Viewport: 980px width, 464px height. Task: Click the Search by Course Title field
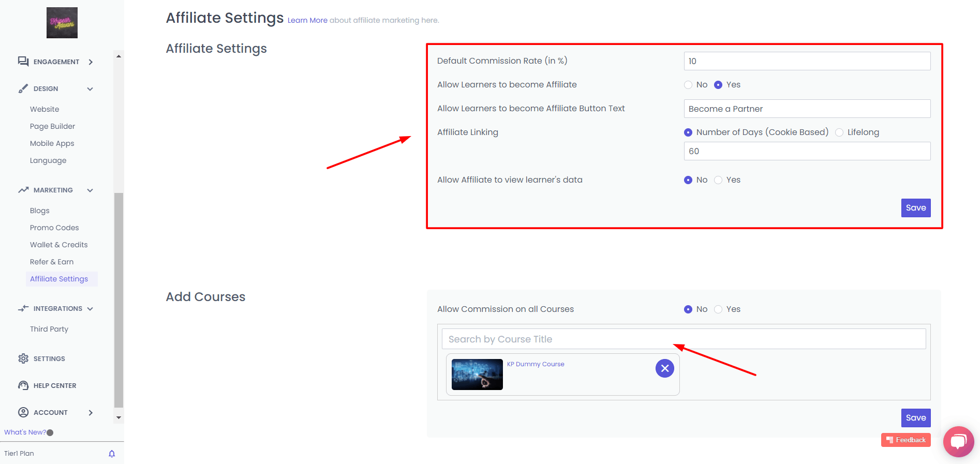pyautogui.click(x=684, y=339)
